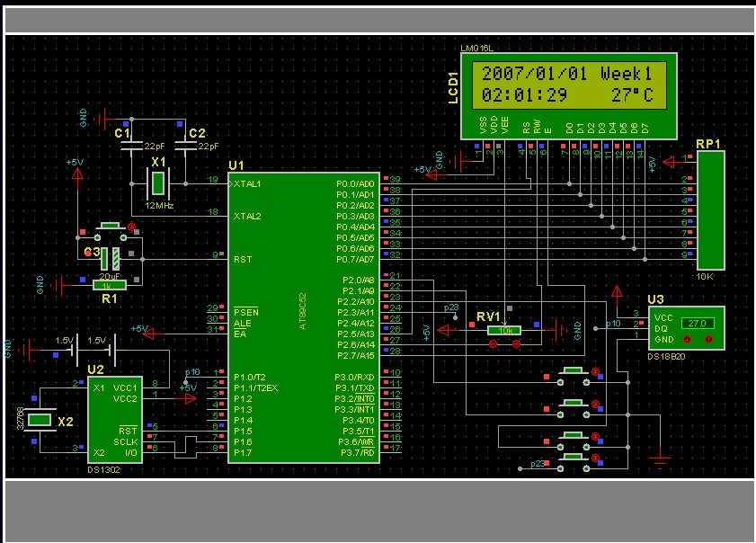Click the DS1302 chip U2
756x543 pixels.
[x=120, y=419]
